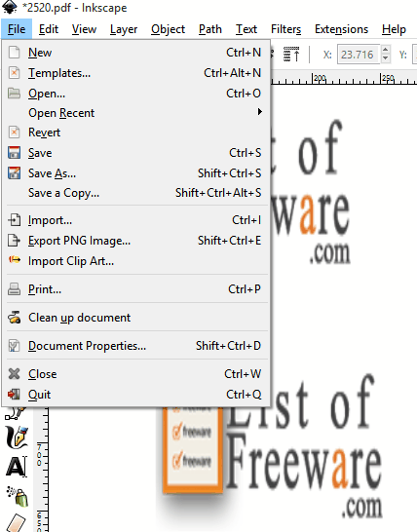Click the Clean up document icon
This screenshot has height=532, width=417.
click(x=14, y=318)
